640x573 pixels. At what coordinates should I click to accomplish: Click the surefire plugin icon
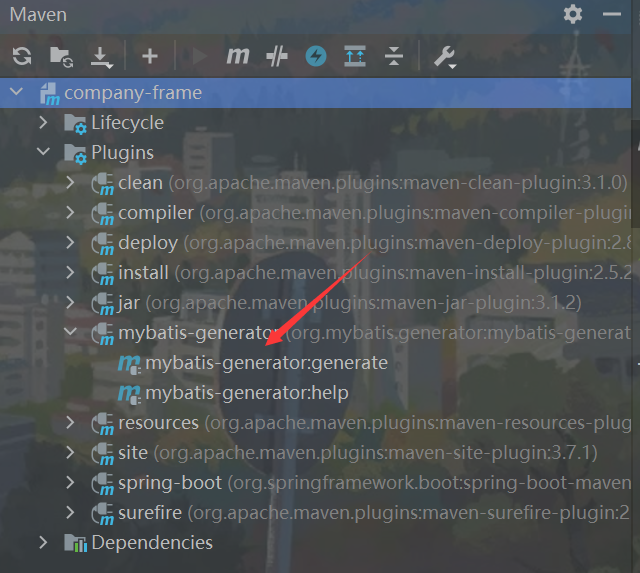coord(102,514)
